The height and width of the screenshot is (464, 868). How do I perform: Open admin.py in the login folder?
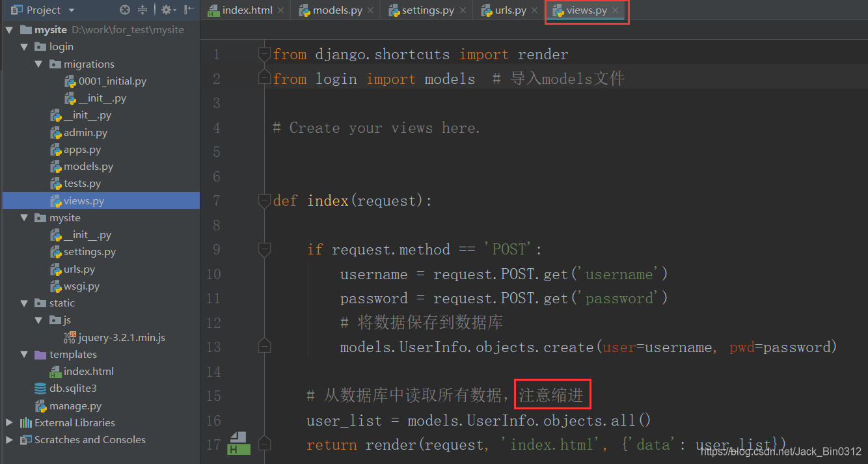click(85, 132)
